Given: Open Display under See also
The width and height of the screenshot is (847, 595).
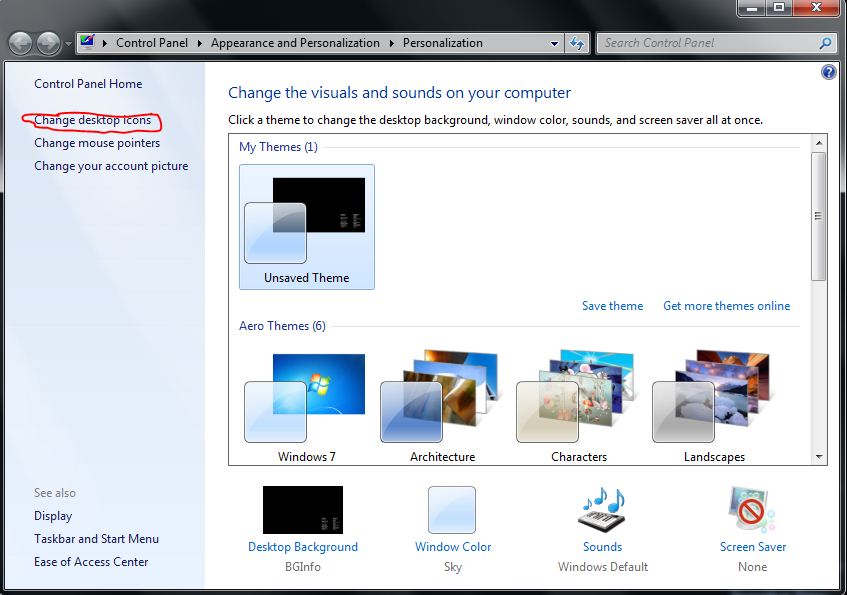Looking at the screenshot, I should click(x=53, y=516).
